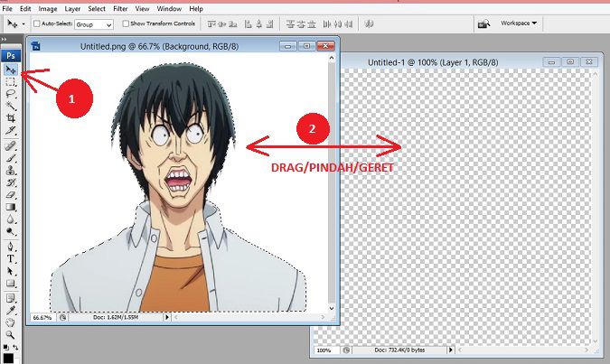Collapse toolbox using the double-arrow
The height and width of the screenshot is (364, 610).
(4, 39)
